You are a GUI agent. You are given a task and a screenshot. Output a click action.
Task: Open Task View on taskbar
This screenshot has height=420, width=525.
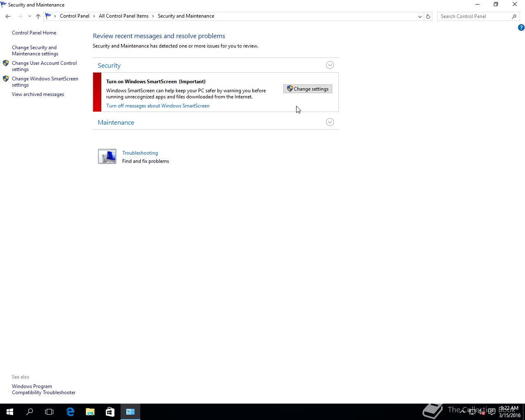point(49,412)
